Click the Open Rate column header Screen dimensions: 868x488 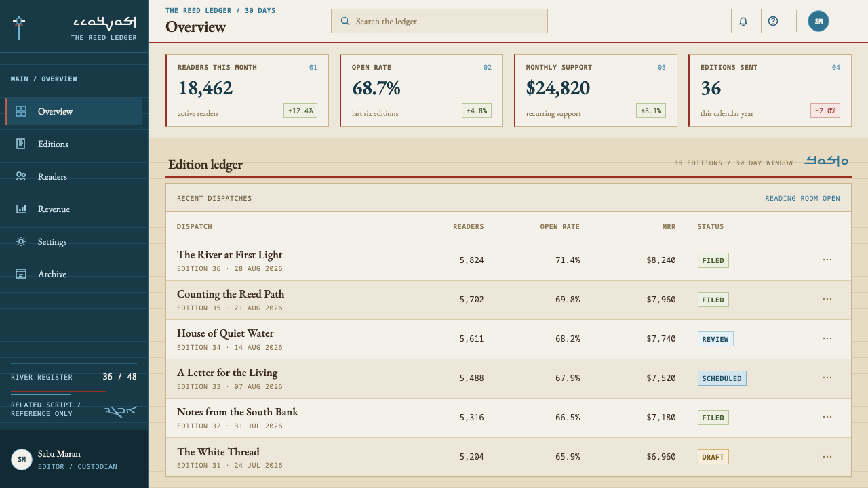click(x=559, y=227)
